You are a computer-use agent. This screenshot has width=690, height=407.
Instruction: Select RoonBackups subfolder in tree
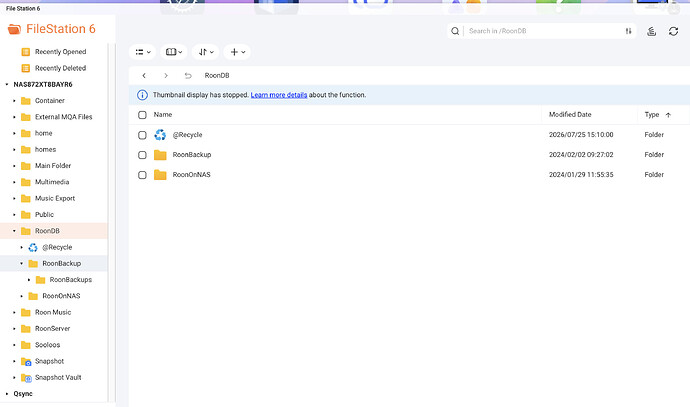coord(71,279)
